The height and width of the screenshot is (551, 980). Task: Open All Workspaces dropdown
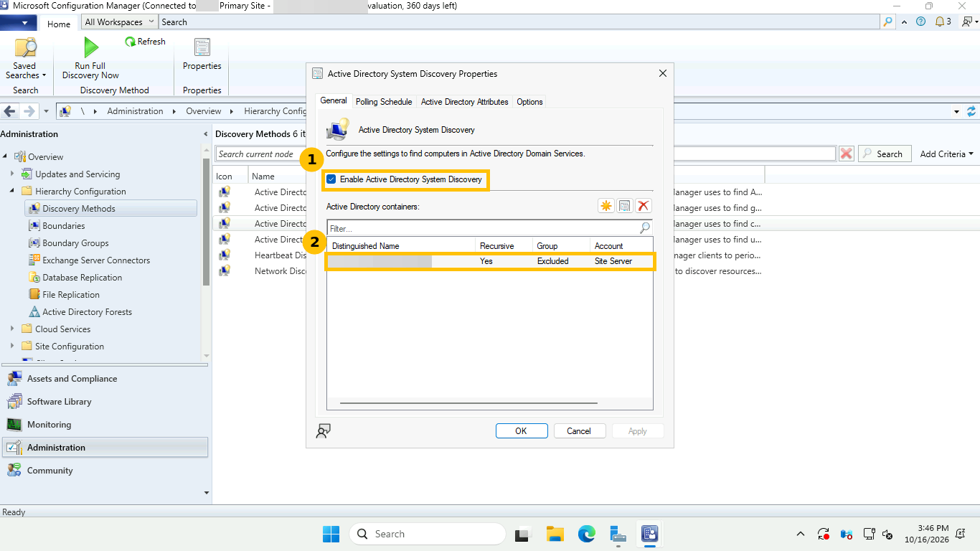[119, 22]
